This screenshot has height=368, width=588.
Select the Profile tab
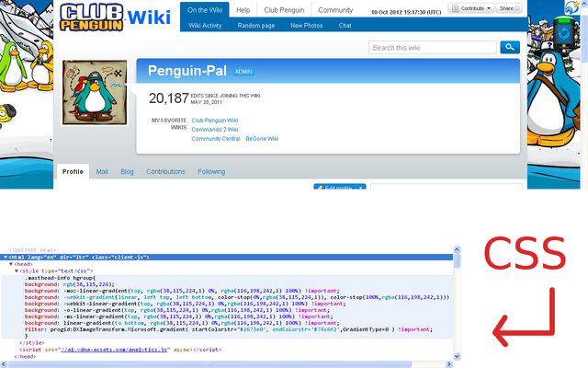tap(73, 172)
